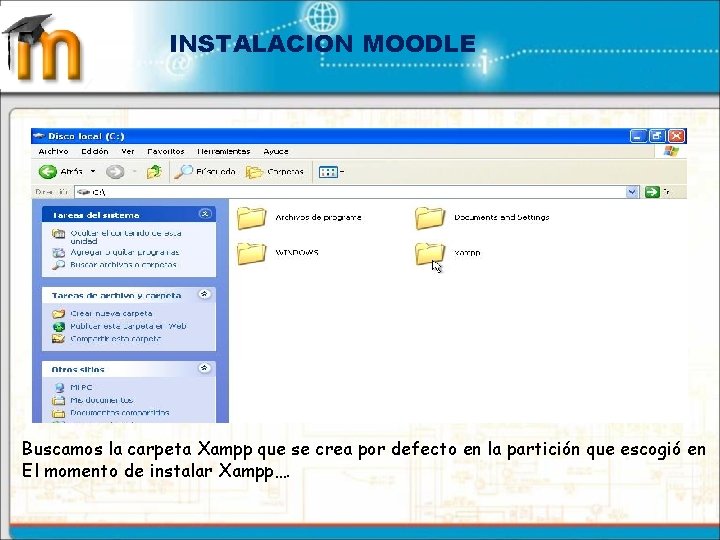
Task: Restore down the Disco local window
Action: (657, 136)
